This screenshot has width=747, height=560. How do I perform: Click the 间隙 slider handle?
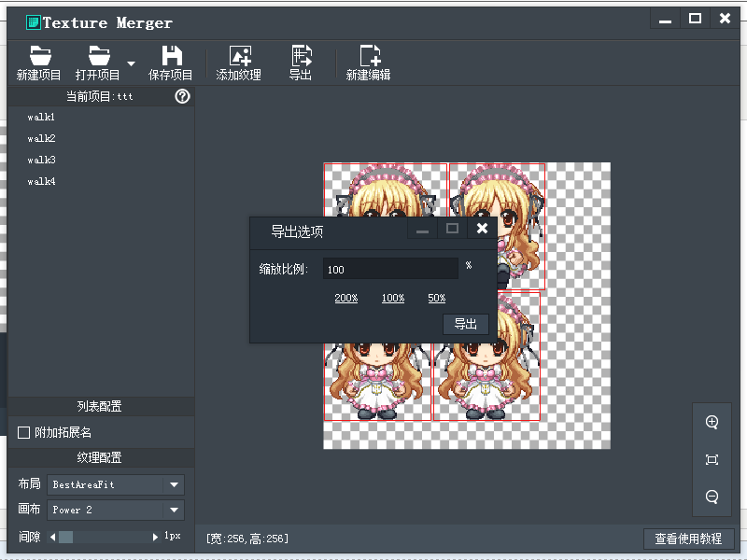(x=65, y=538)
